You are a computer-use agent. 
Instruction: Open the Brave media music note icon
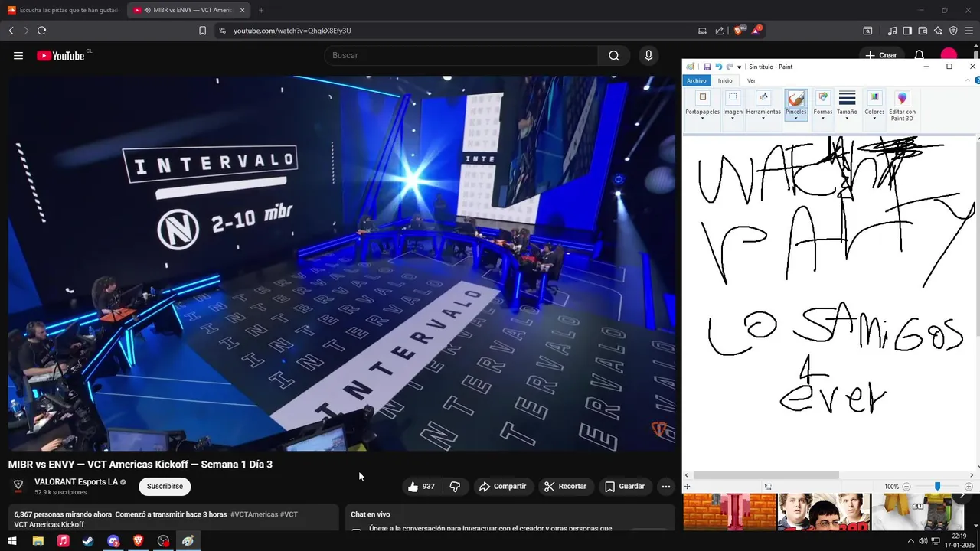tap(892, 31)
